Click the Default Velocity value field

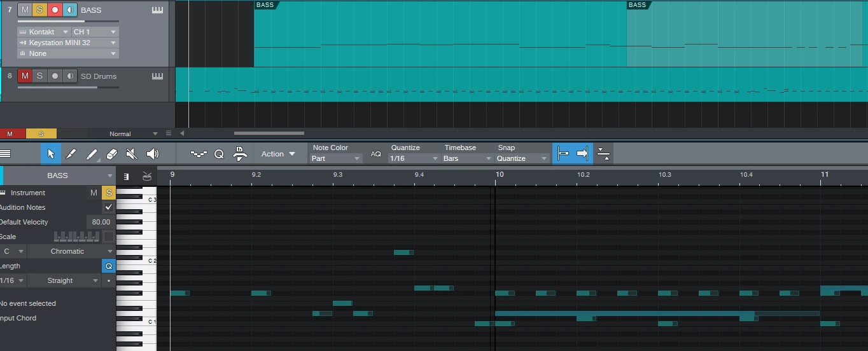click(100, 222)
